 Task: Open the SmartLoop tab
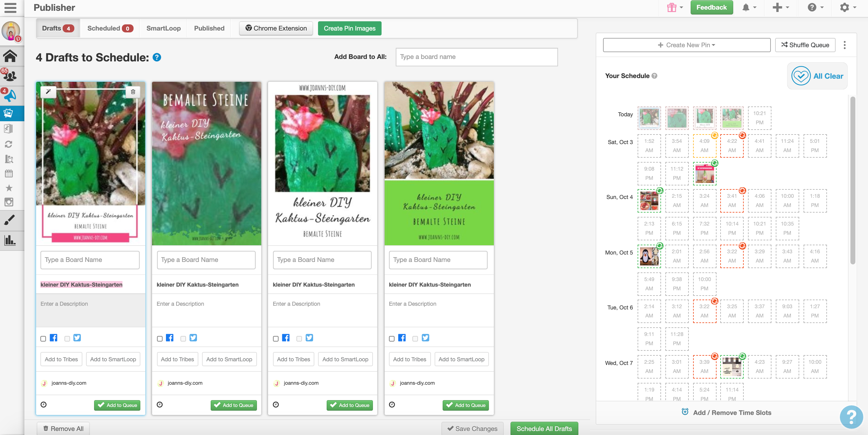(x=163, y=28)
